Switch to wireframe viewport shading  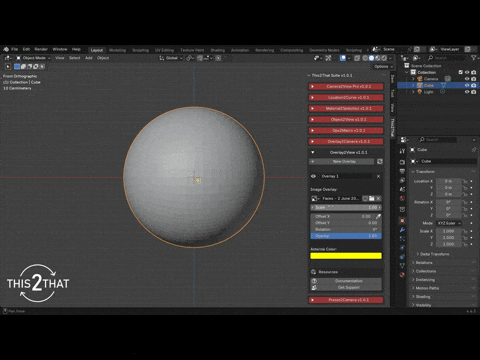365,58
